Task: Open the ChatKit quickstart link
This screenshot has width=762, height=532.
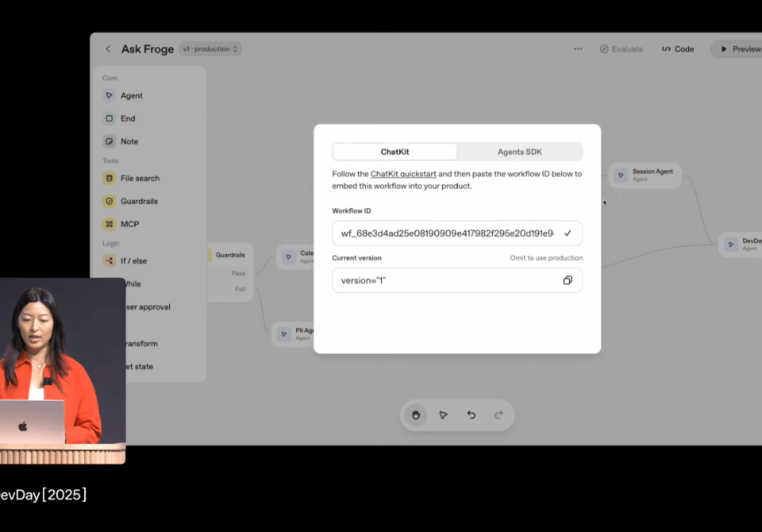Action: coord(404,173)
